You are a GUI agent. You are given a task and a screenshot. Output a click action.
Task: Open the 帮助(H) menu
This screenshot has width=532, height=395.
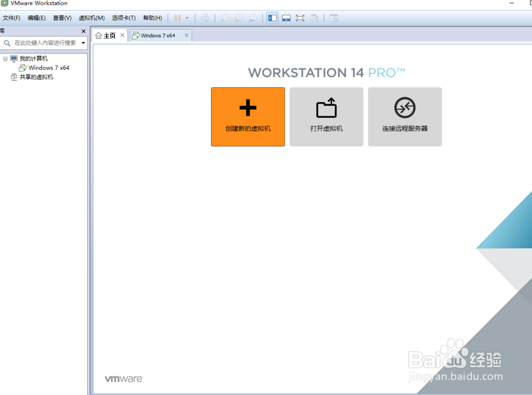coord(152,18)
